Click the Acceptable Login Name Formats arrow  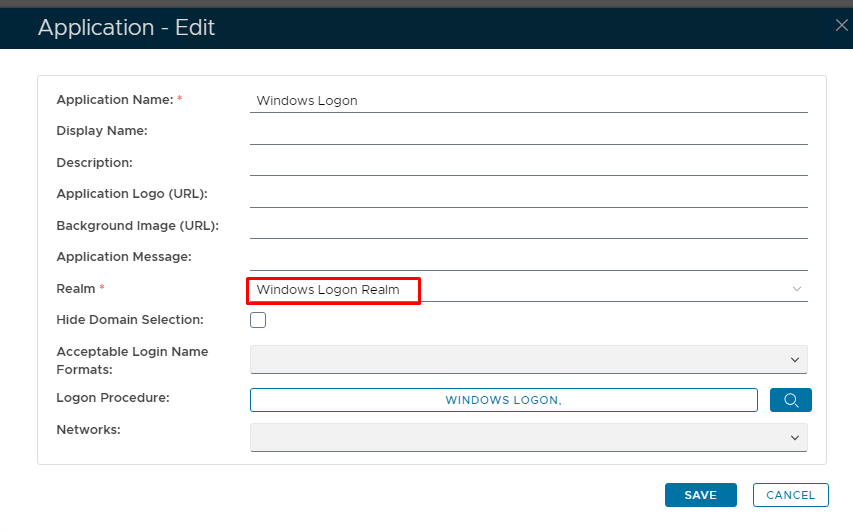click(795, 360)
